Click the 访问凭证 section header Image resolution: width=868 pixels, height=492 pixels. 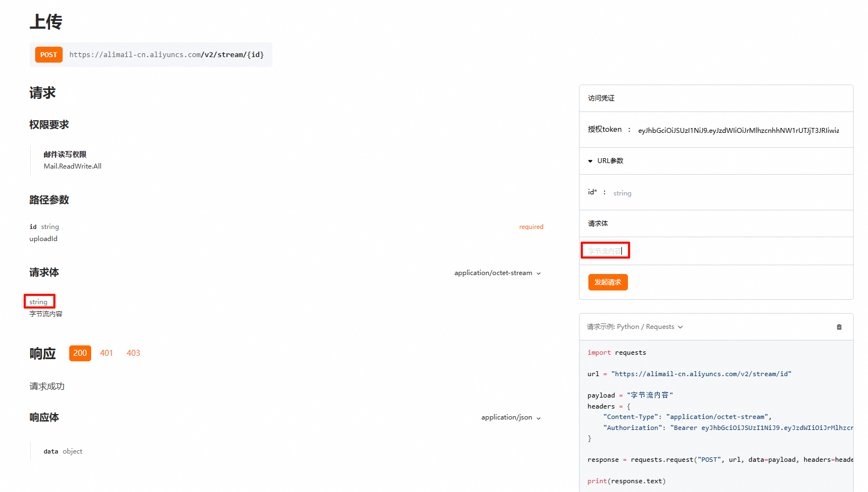(601, 98)
